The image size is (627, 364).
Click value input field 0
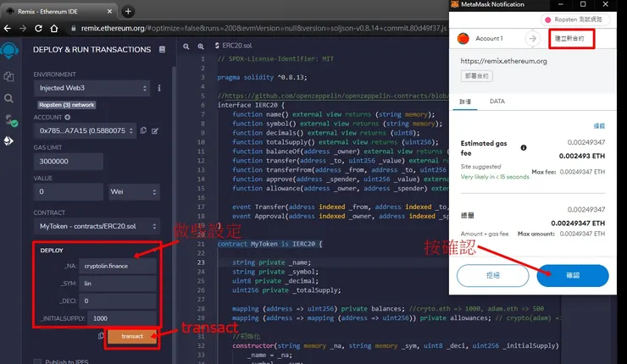coord(69,192)
